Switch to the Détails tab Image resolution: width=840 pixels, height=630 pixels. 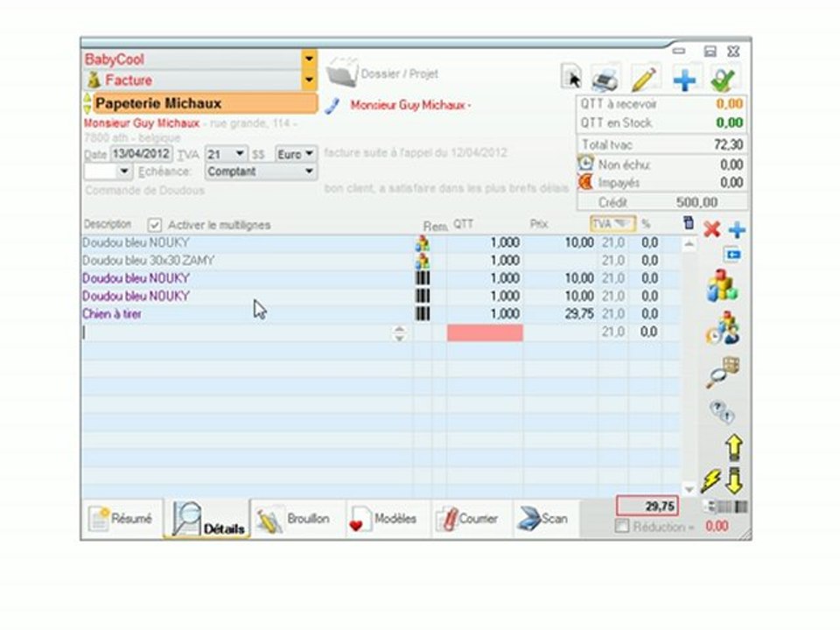[208, 519]
